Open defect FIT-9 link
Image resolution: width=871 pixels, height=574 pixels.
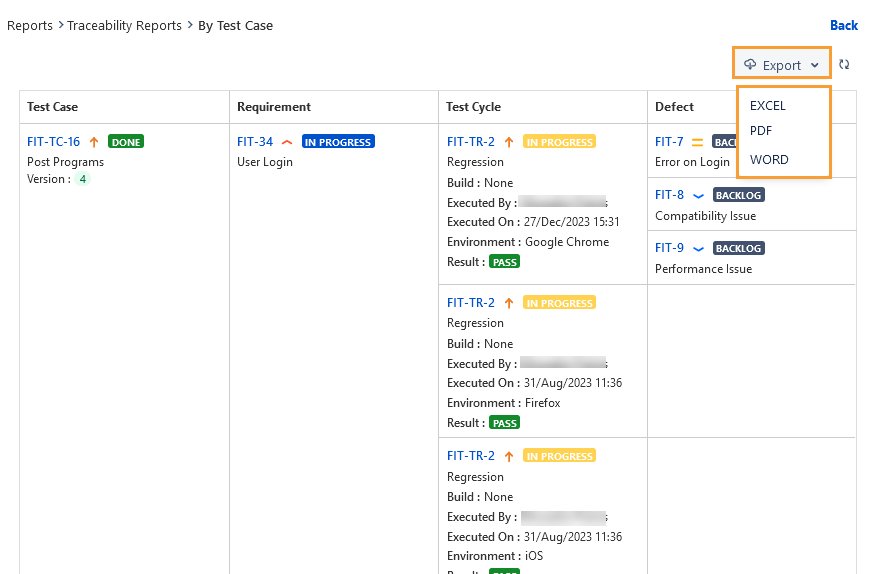coord(669,248)
